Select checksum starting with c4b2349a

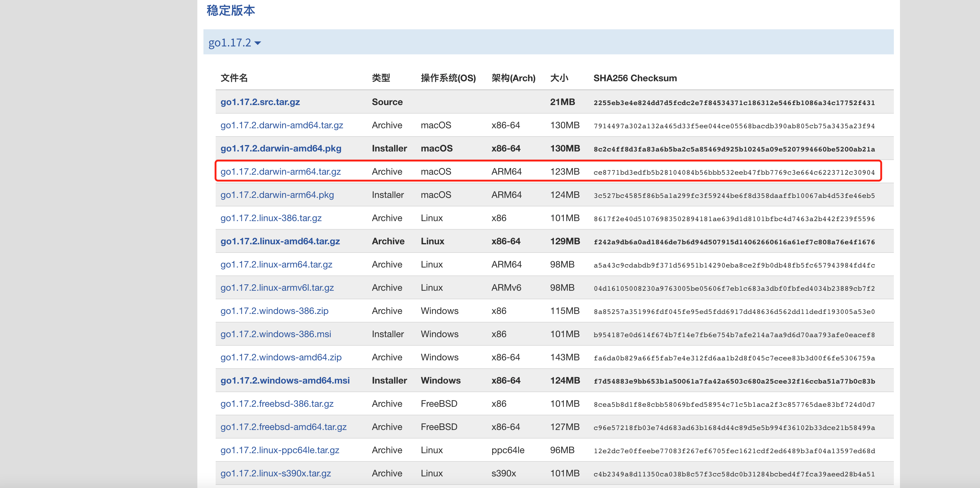[734, 474]
